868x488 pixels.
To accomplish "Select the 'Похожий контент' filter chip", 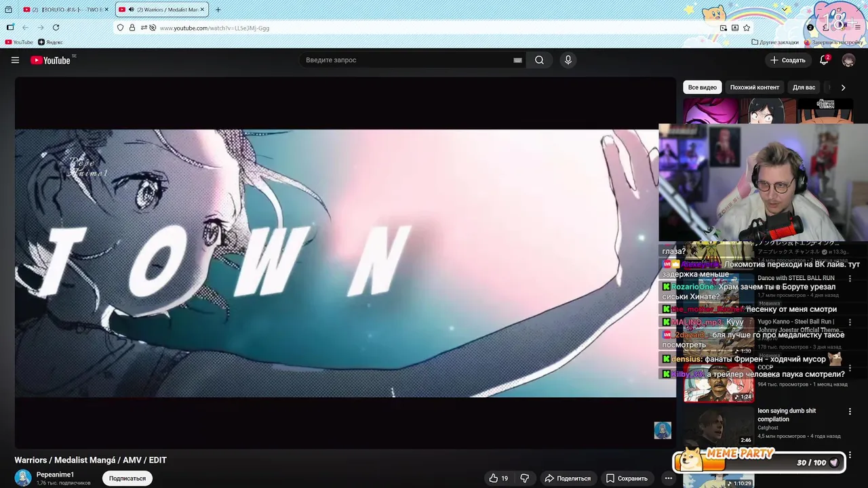I will click(755, 87).
